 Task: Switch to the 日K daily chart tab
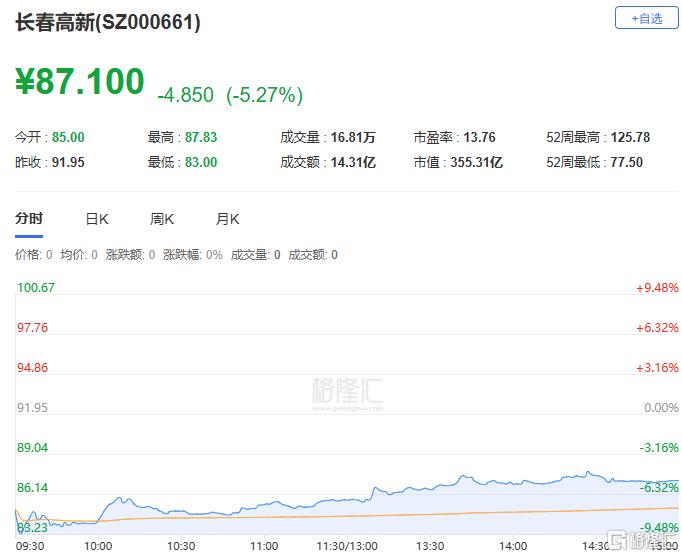pos(97,219)
